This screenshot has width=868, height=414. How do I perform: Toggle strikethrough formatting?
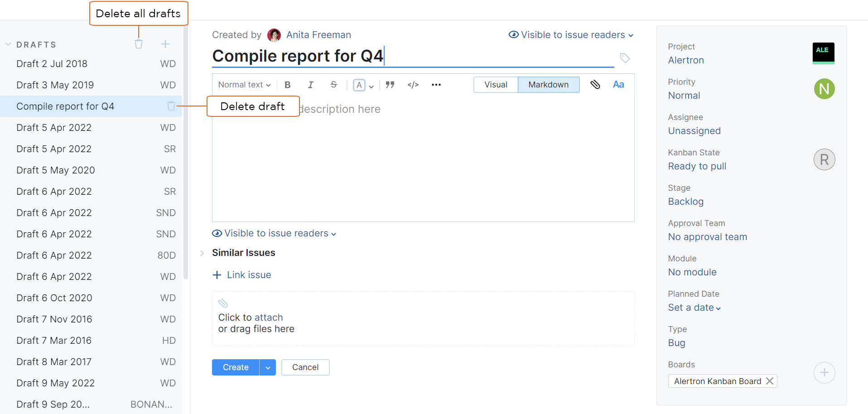pos(334,85)
